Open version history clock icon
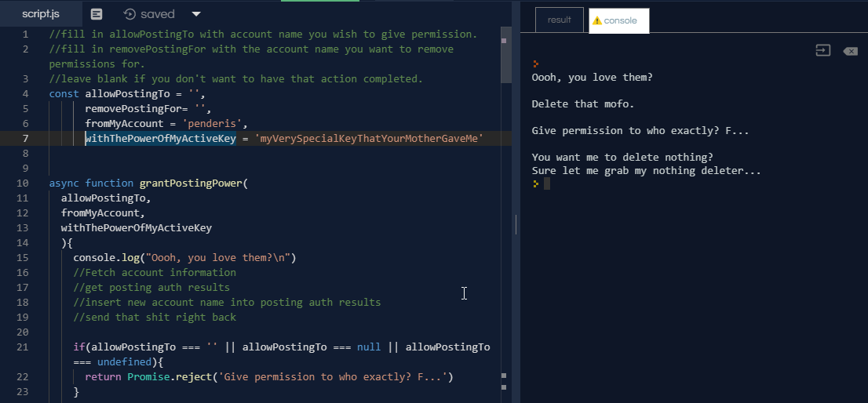The width and height of the screenshot is (868, 403). [x=130, y=14]
